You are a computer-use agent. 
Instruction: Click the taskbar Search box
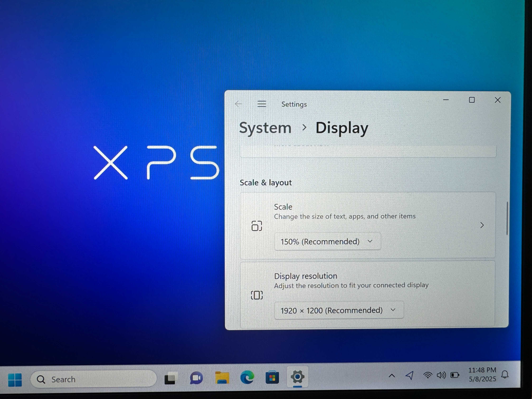(x=93, y=379)
